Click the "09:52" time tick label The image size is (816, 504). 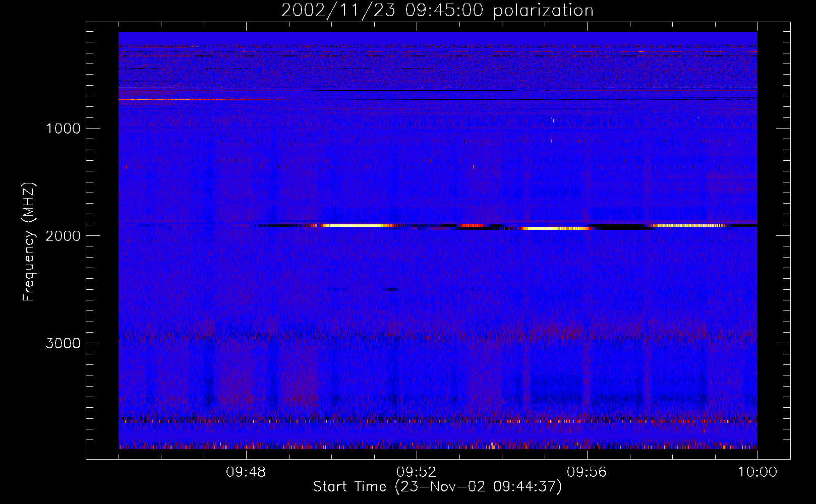[x=416, y=472]
